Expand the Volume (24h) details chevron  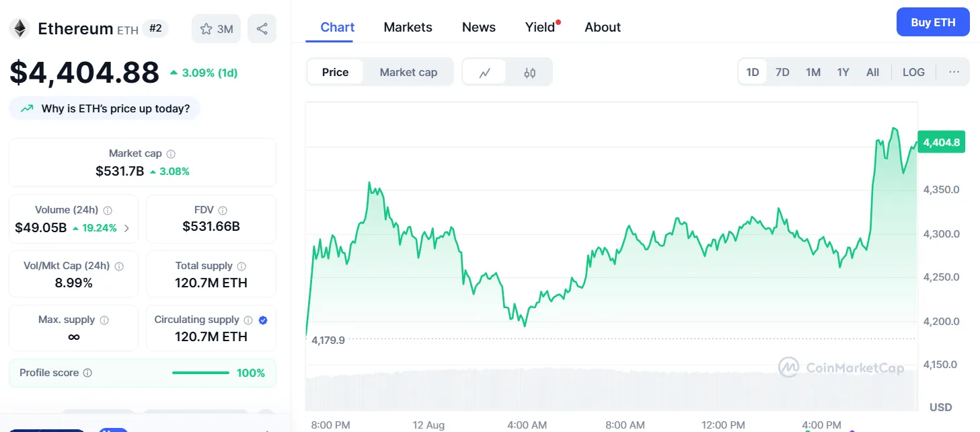coord(126,228)
